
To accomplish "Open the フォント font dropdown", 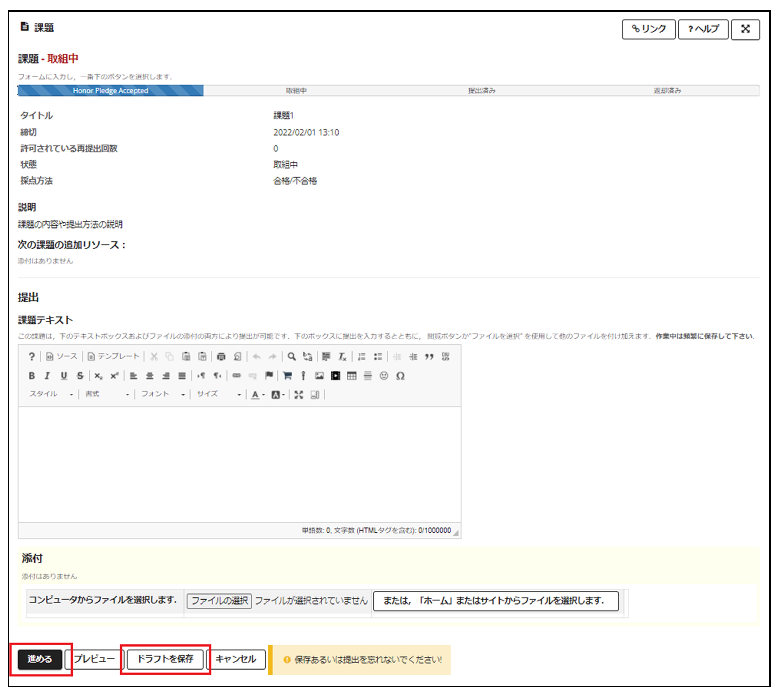I will point(163,394).
